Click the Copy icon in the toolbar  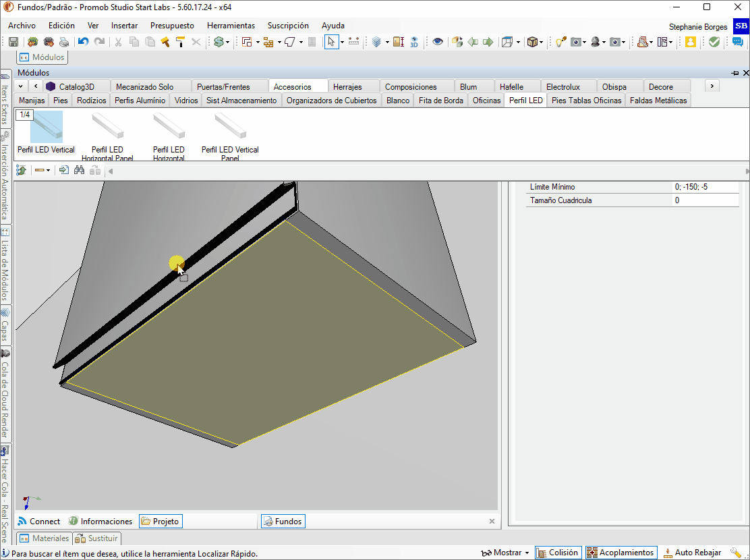134,42
